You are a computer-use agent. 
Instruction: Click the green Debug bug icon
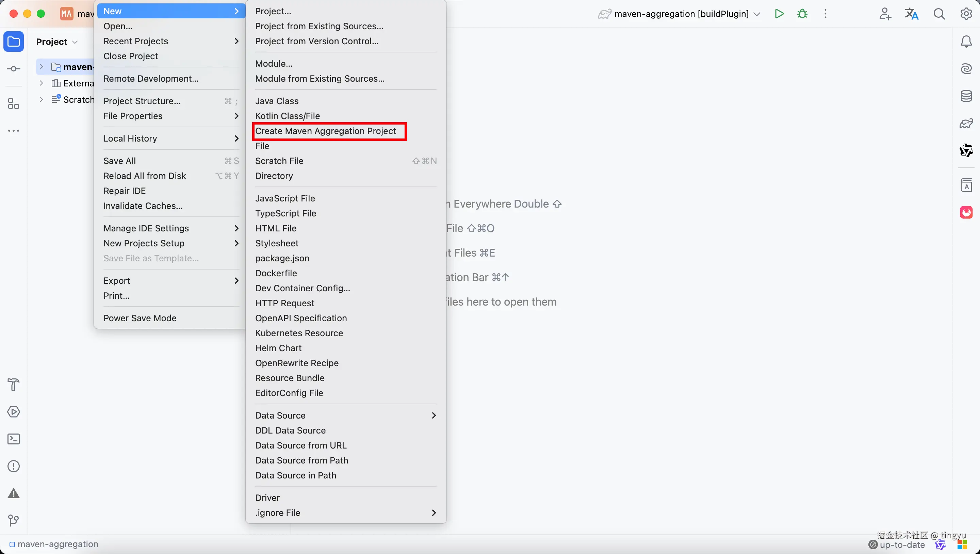(x=802, y=14)
